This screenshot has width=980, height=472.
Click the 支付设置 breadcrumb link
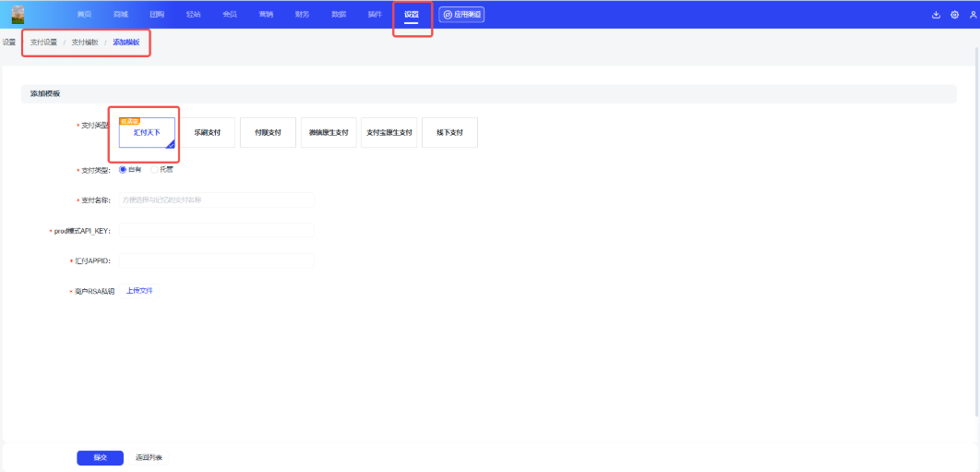(43, 42)
